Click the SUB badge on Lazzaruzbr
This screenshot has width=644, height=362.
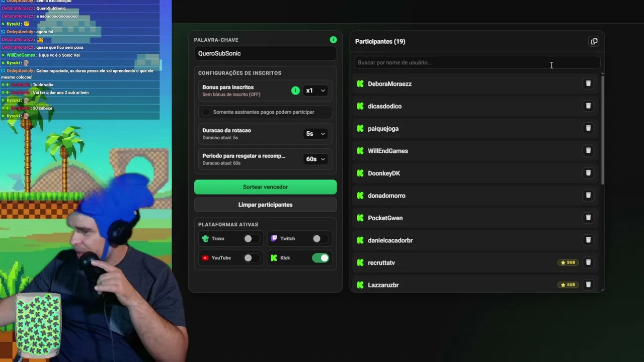568,285
